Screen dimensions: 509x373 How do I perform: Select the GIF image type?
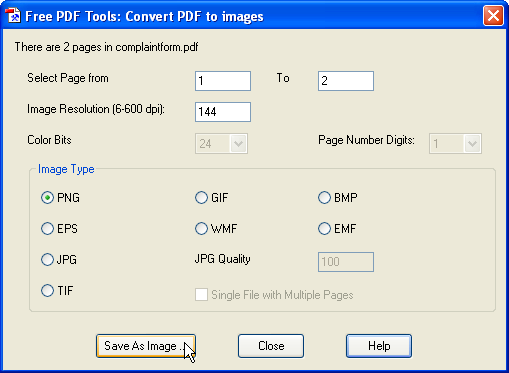click(x=201, y=198)
